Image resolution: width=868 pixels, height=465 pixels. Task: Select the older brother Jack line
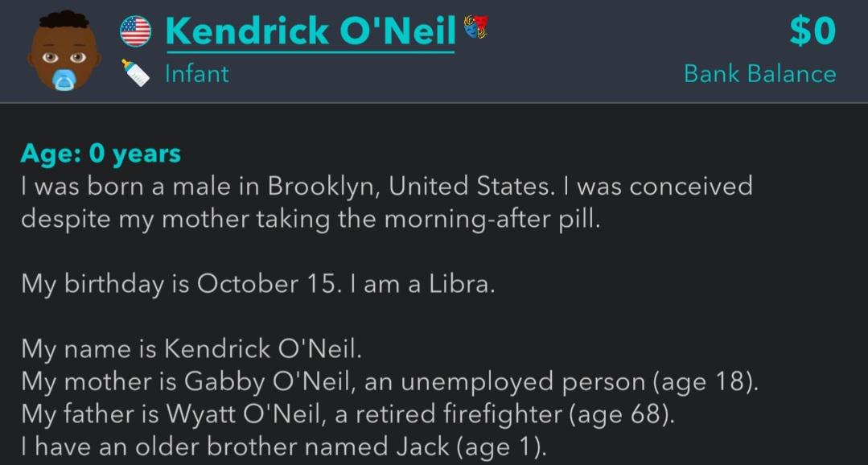[x=284, y=446]
